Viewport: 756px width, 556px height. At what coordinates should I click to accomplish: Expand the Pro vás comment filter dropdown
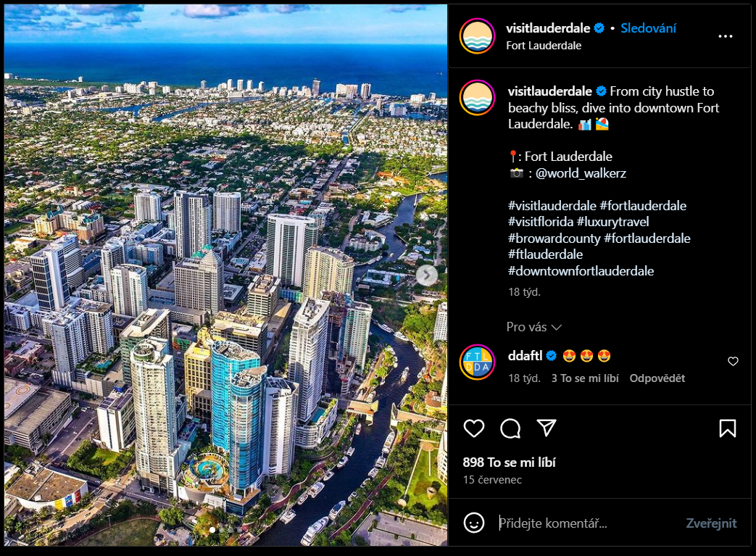click(x=533, y=327)
